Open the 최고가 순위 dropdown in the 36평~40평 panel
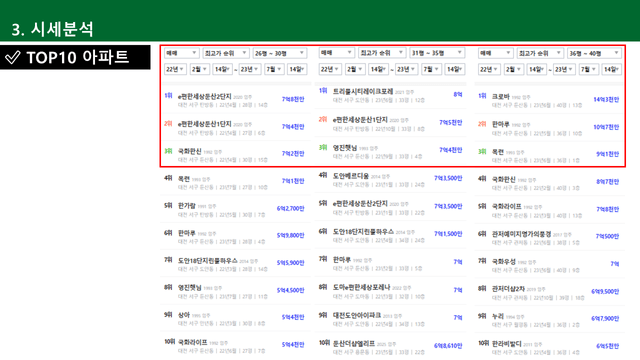Viewport: 640px width, 360px height. point(540,53)
